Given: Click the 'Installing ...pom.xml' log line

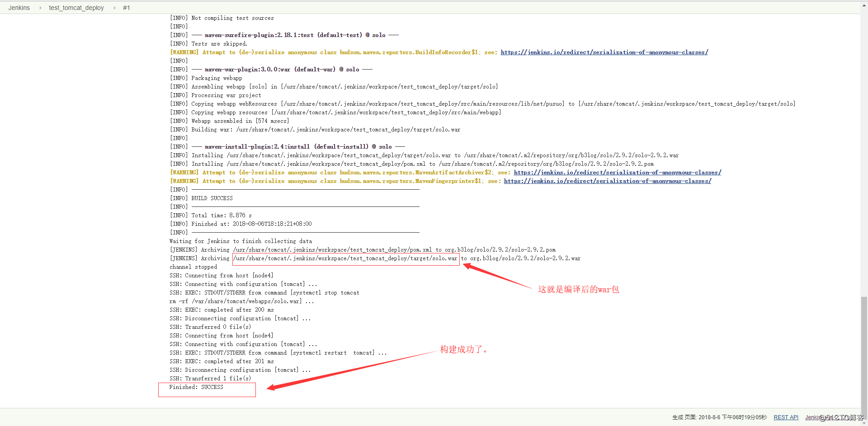Looking at the screenshot, I should pos(412,164).
